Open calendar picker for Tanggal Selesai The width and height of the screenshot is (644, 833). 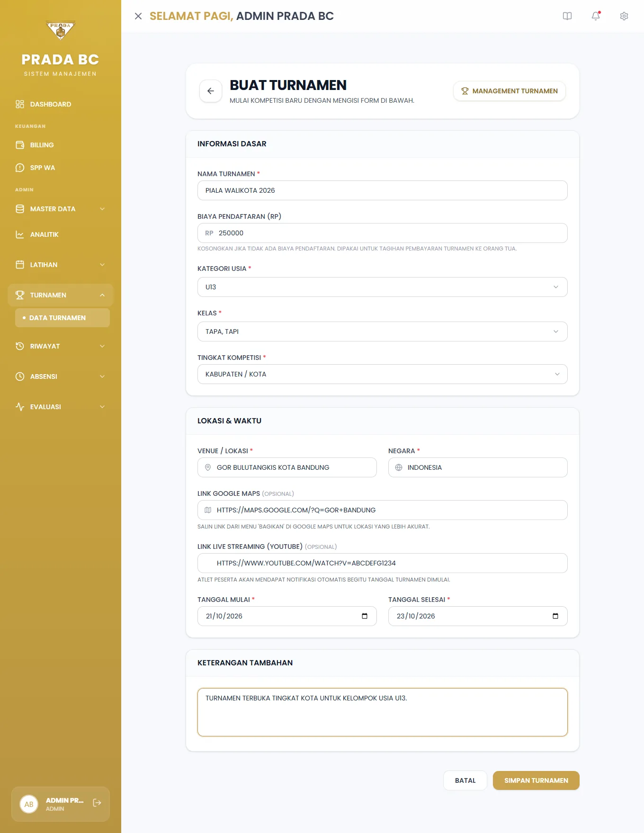click(x=555, y=616)
